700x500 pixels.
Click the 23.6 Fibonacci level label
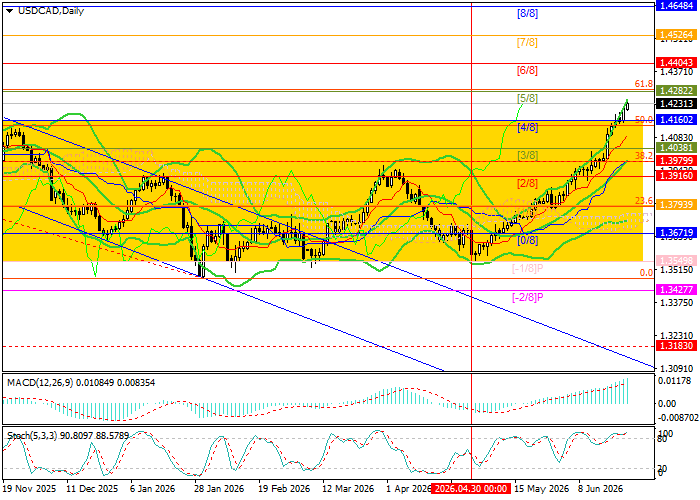pyautogui.click(x=644, y=201)
